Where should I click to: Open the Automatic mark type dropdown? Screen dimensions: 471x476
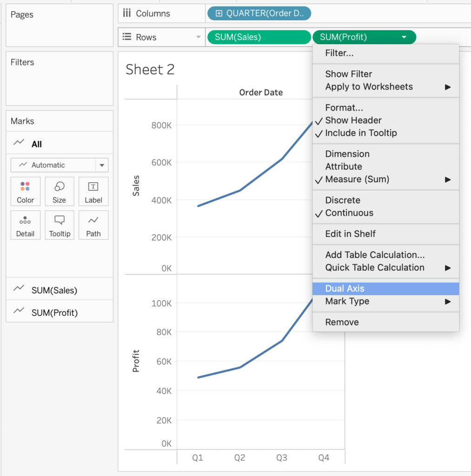pos(102,165)
